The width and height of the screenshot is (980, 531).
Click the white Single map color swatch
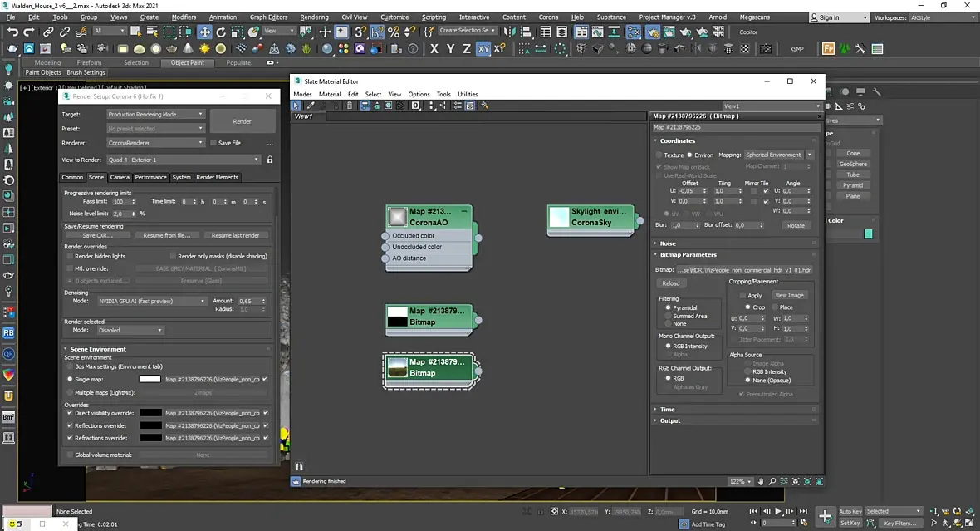(149, 379)
